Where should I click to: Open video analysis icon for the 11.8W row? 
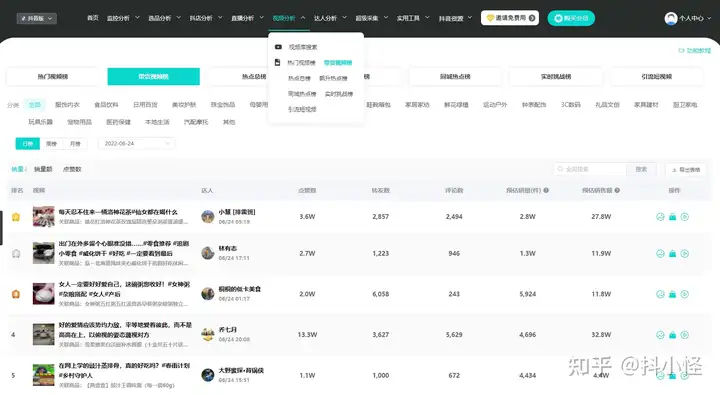click(660, 294)
